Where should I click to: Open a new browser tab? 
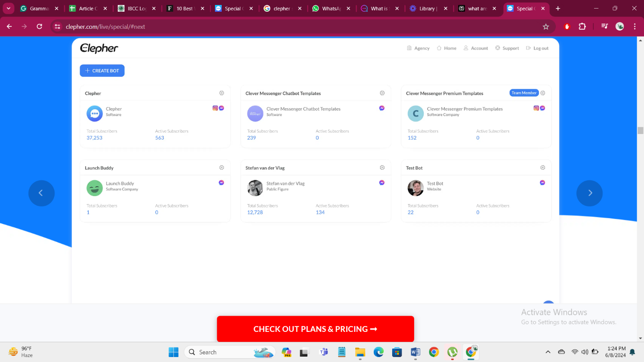[x=558, y=9]
